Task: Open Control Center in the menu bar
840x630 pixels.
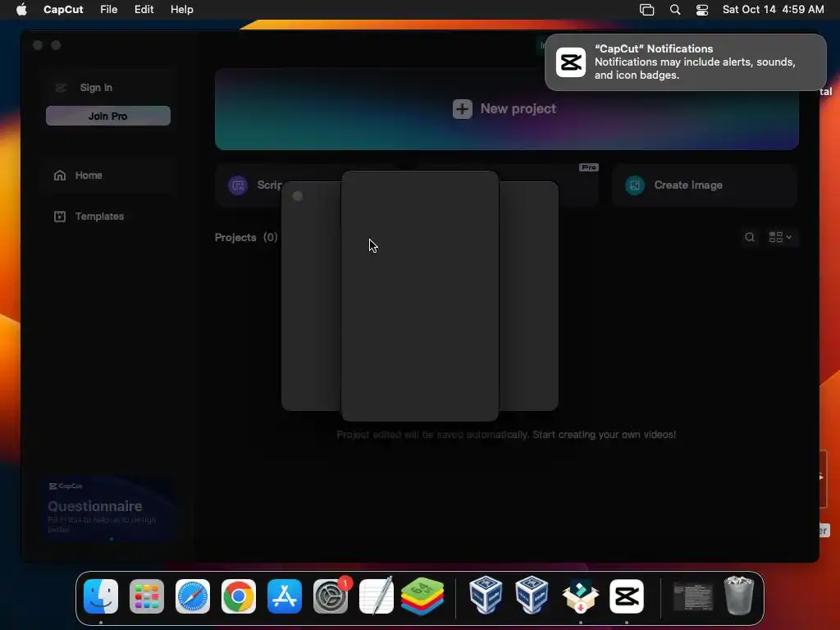Action: coord(702,10)
